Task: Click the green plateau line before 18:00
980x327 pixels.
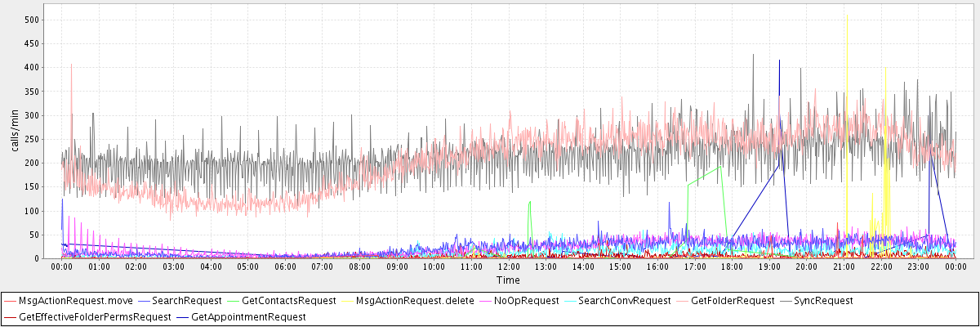Action: click(x=704, y=176)
